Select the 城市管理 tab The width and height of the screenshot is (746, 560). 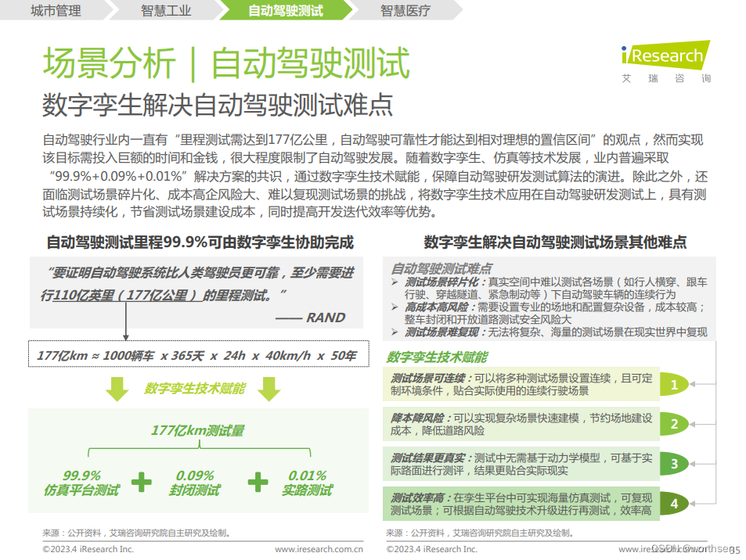point(56,10)
